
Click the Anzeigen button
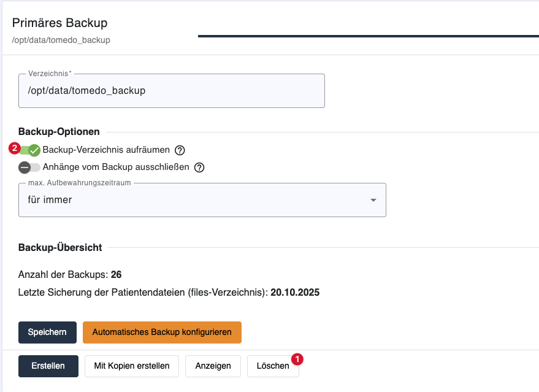[213, 366]
